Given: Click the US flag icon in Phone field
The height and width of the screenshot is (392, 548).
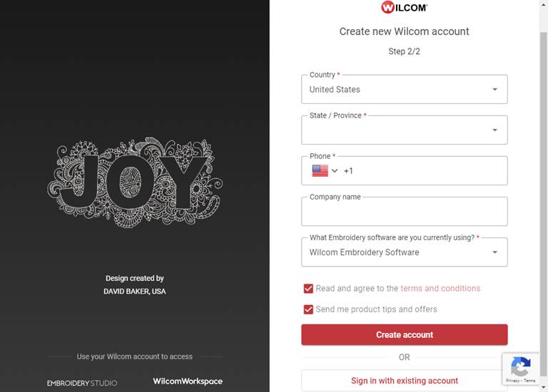Looking at the screenshot, I should [320, 171].
